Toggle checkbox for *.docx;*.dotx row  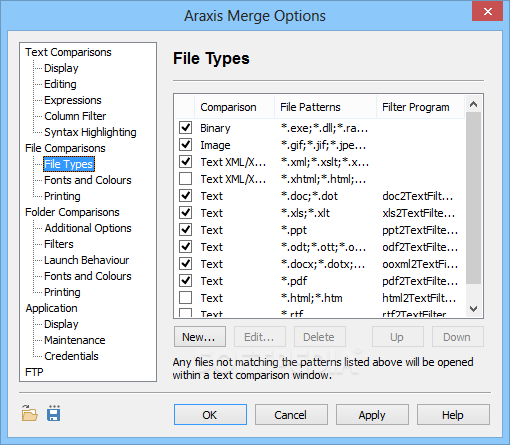point(185,264)
